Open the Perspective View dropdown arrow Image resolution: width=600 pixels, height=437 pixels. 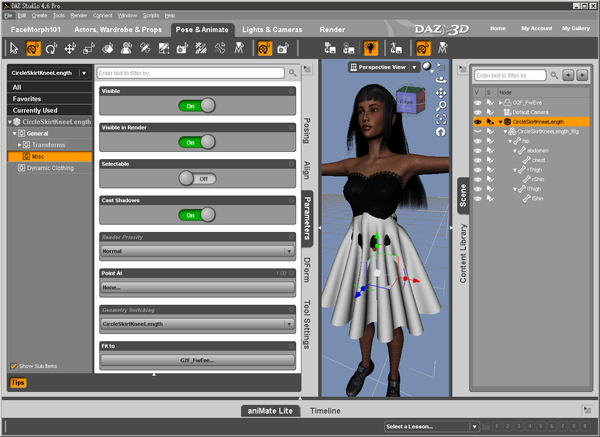pyautogui.click(x=414, y=67)
